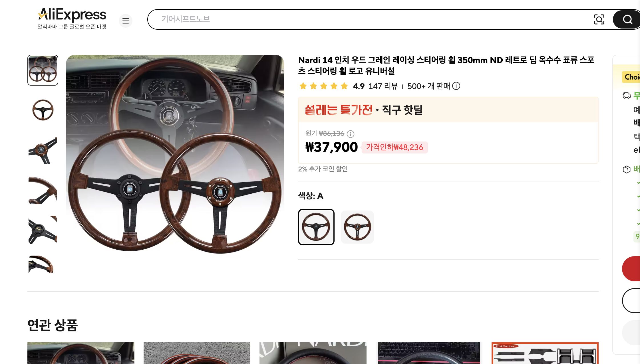
Task: Select the first product thumbnail in gallery
Action: tap(43, 70)
